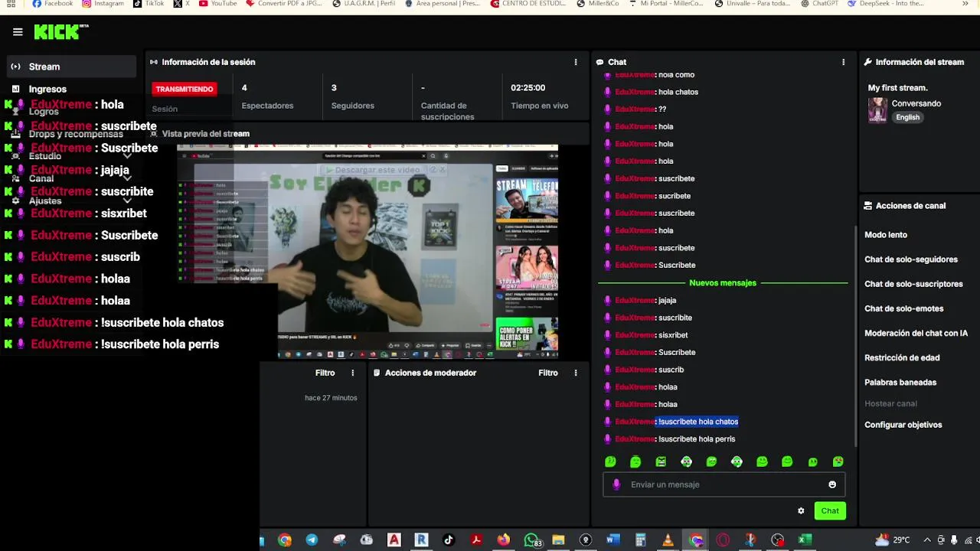Click the 29°C weather widget

[893, 540]
